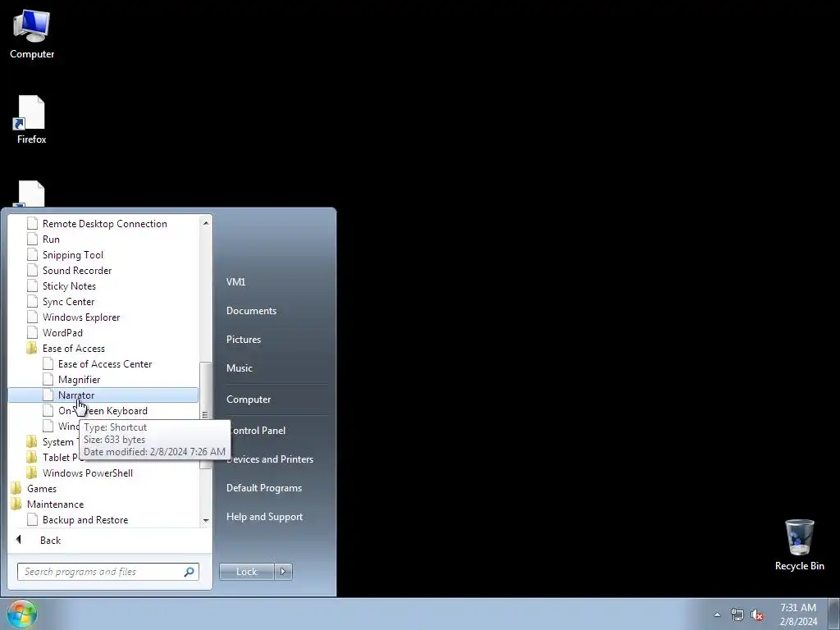Click the WordPad file icon
This screenshot has height=630, width=840.
pos(32,332)
